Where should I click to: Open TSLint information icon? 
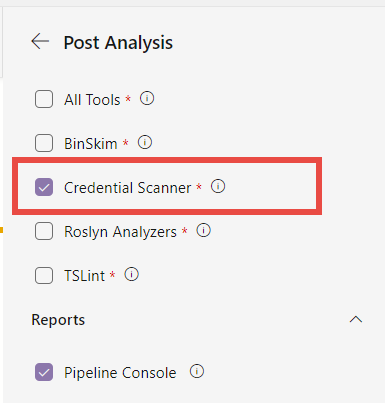131,275
